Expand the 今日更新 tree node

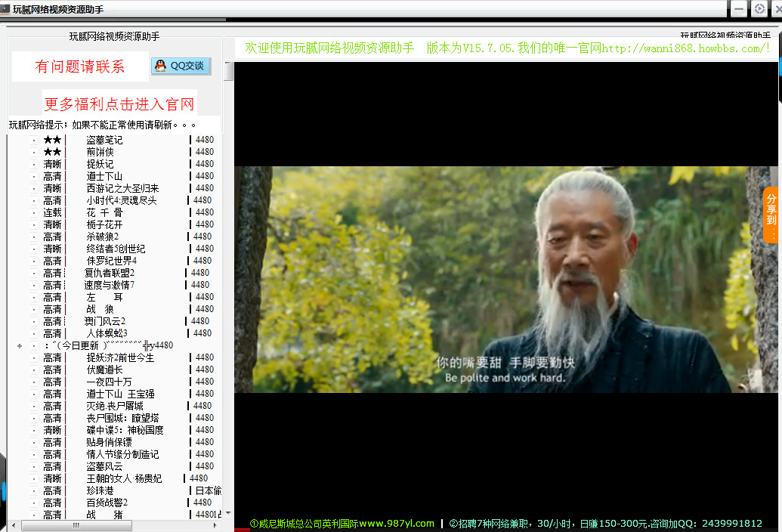point(20,345)
